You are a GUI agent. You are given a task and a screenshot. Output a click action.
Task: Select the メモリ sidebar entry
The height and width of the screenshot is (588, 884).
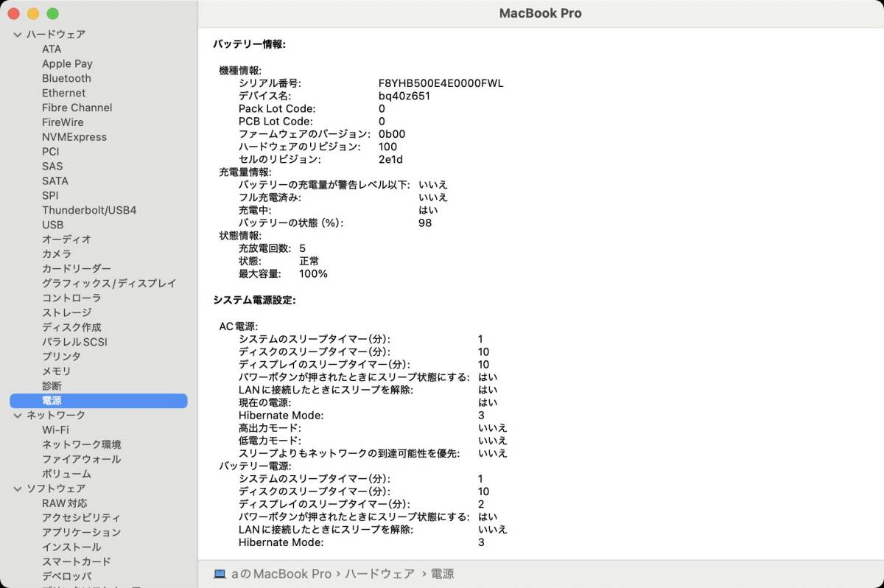57,371
